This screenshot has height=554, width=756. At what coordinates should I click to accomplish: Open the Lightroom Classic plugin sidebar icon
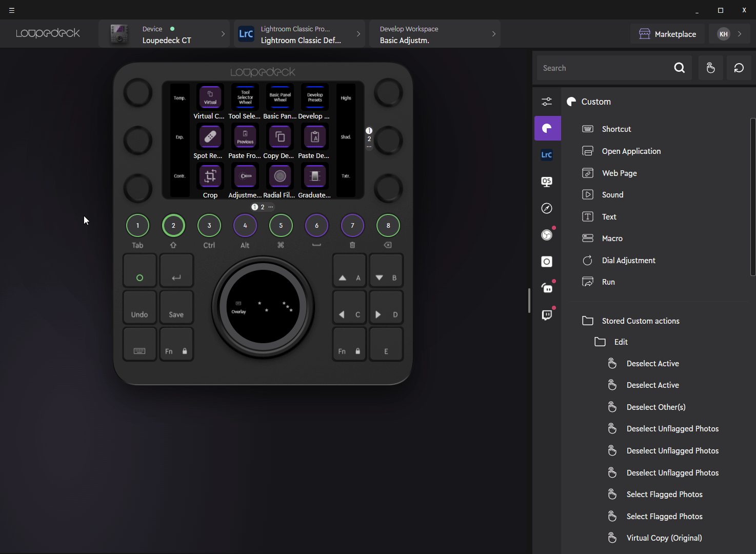coord(547,155)
